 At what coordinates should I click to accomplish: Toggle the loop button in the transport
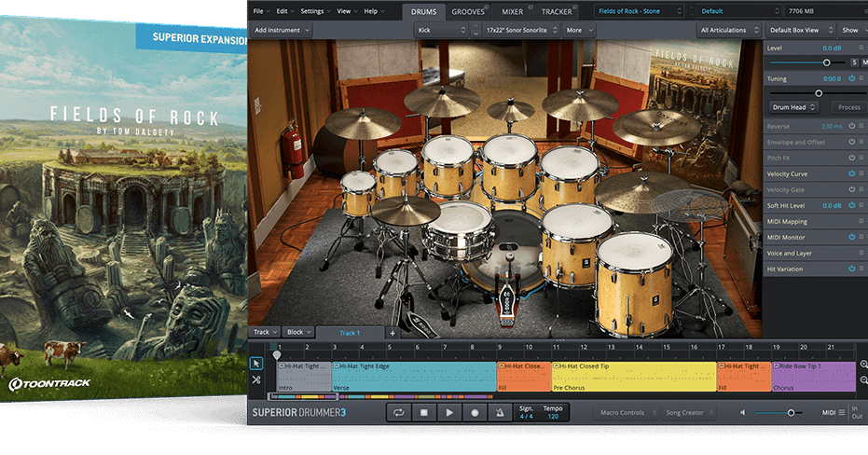pyautogui.click(x=399, y=412)
